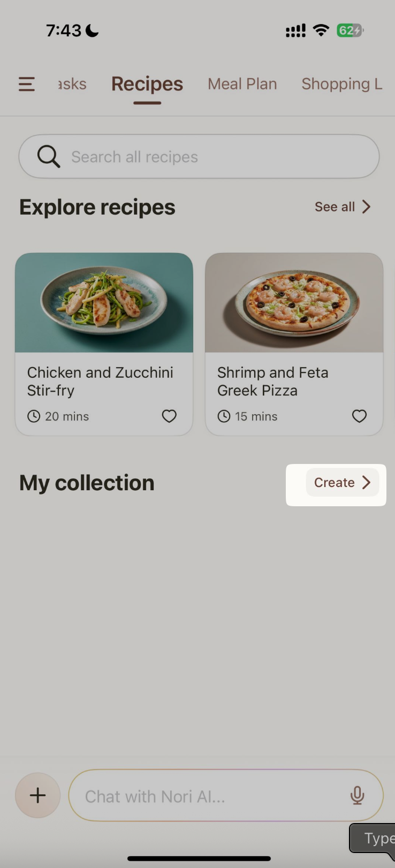Tap the Create chevron arrow

(367, 483)
